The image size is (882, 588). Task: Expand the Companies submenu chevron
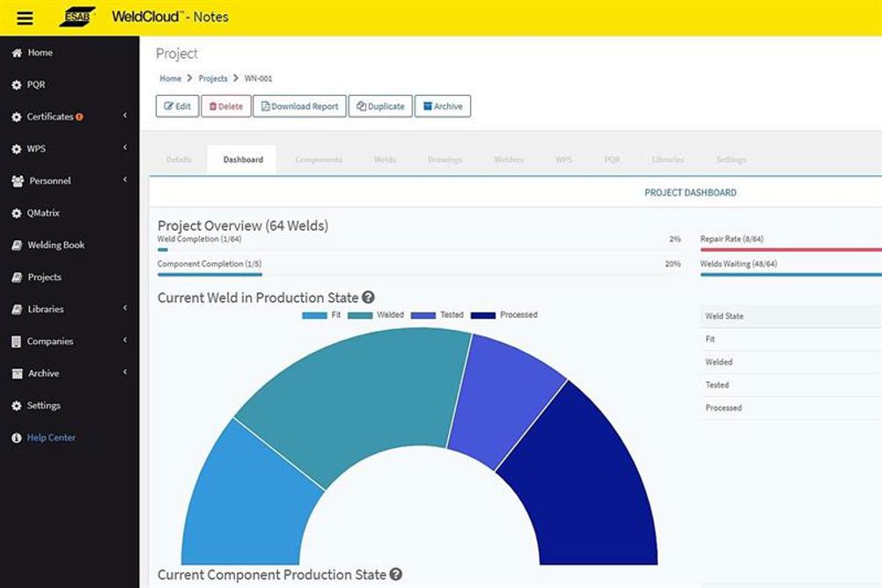point(125,340)
